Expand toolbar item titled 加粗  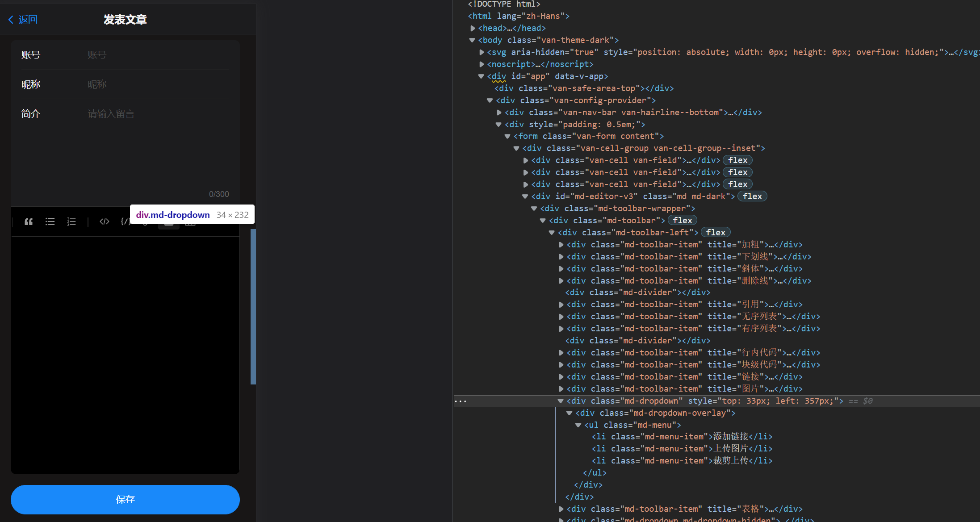click(x=561, y=245)
